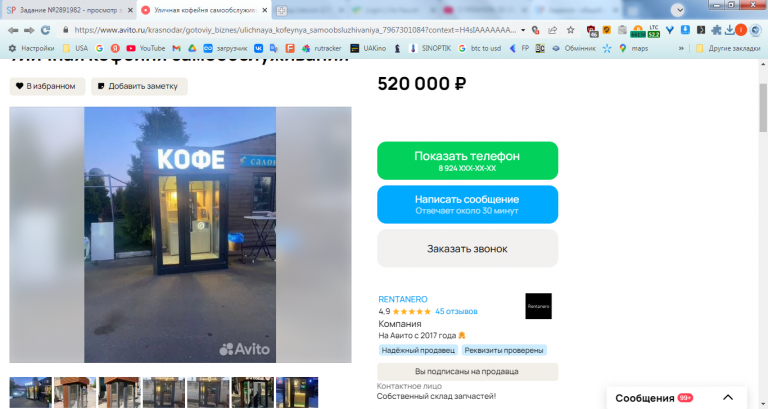This screenshot has height=409, width=768.
Task: Select the last photo thumbnail in gallery
Action: click(297, 392)
